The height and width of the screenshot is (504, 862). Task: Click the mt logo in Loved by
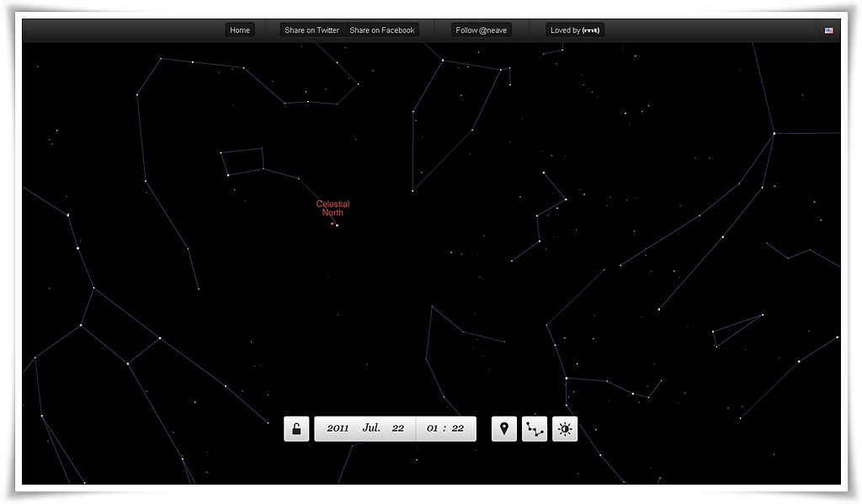(x=592, y=30)
